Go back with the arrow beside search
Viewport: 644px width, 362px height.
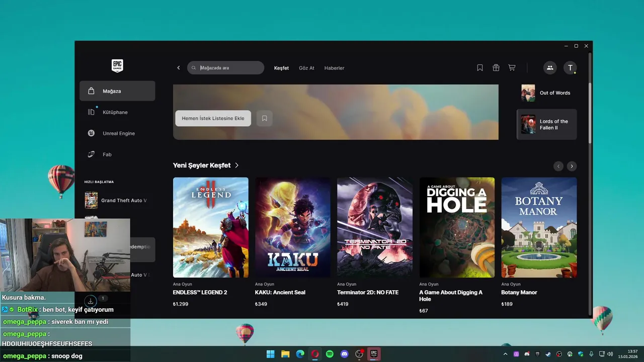coord(178,68)
